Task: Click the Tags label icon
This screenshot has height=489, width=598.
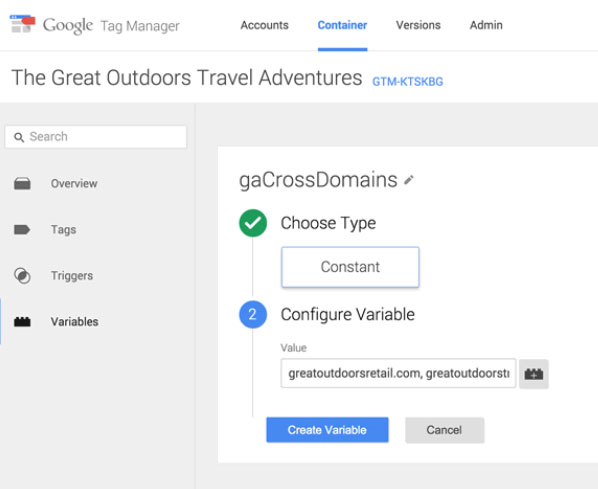Action: point(22,230)
